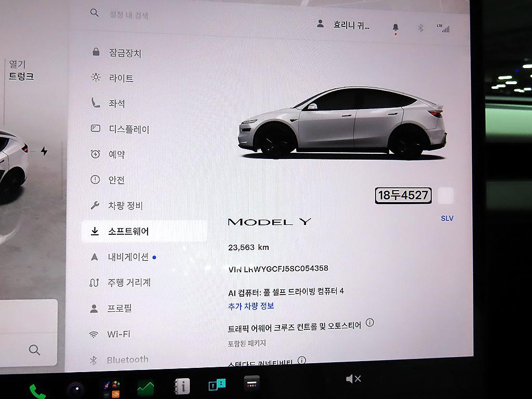Tap the LTE signal strength icon
Image resolution: width=532 pixels, height=399 pixels.
coord(443,28)
